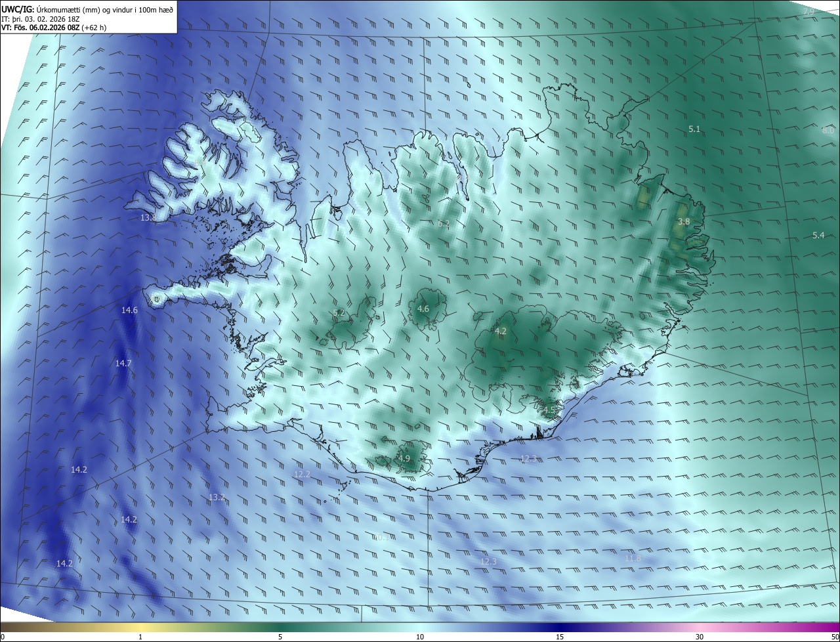Click the 5.4 value east of Iceland
840x642 pixels.
818,235
